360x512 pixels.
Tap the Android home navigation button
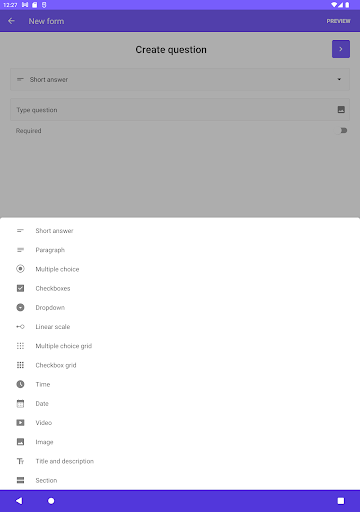(51, 501)
